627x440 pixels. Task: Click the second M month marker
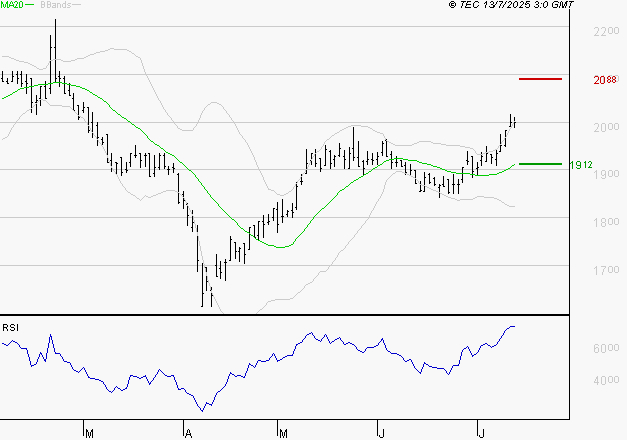pyautogui.click(x=283, y=434)
